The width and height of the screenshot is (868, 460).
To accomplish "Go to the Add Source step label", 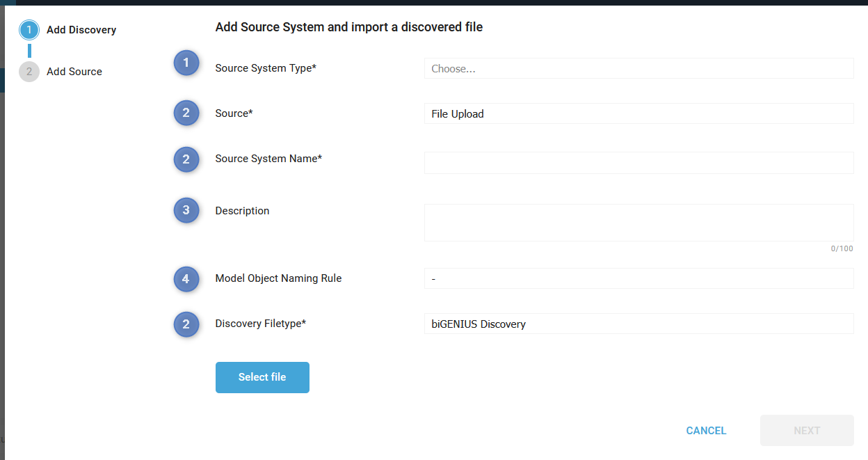I will click(x=74, y=72).
